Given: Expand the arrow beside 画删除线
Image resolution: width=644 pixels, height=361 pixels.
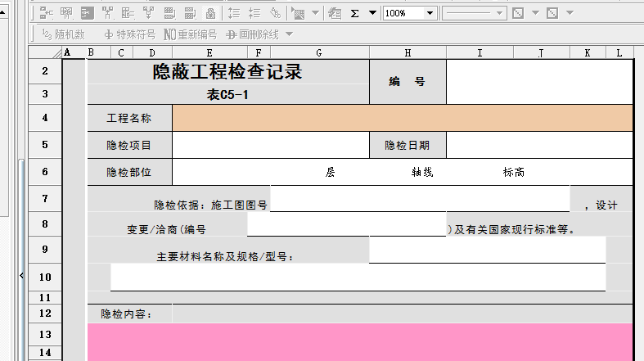Looking at the screenshot, I should click(x=289, y=34).
